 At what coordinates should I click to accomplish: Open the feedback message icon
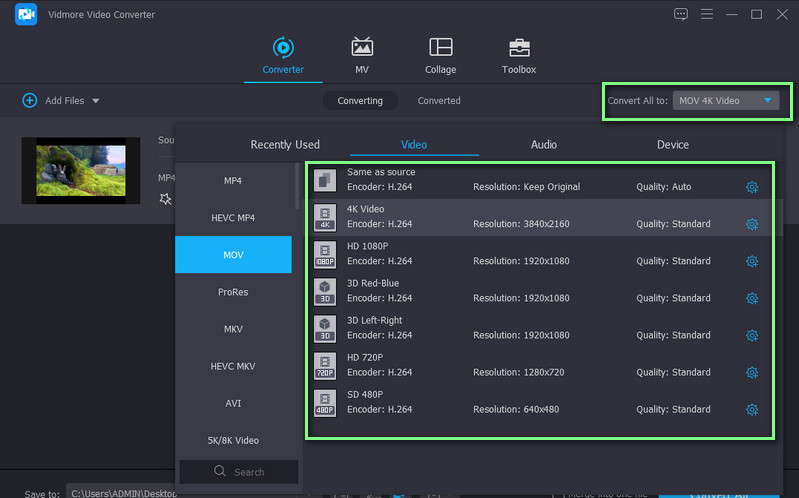coord(681,14)
